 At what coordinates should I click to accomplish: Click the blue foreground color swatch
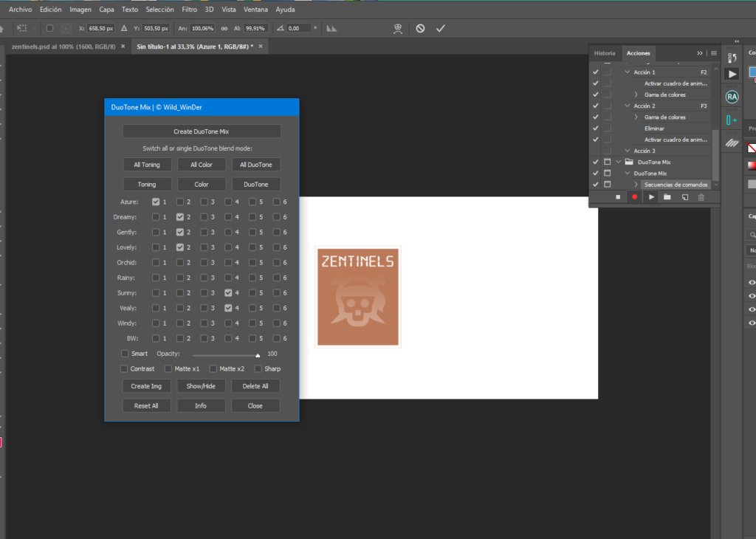tap(752, 72)
